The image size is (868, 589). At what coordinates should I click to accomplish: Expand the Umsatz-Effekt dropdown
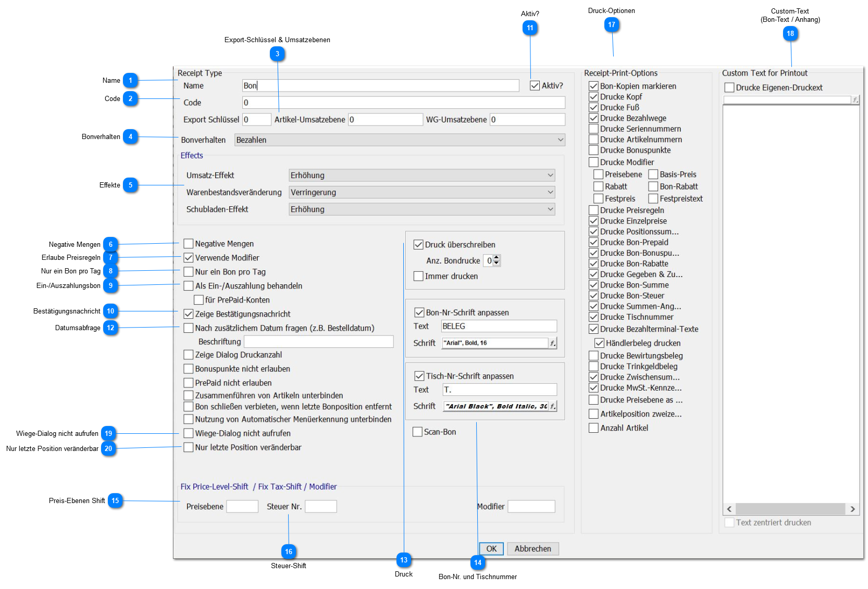click(422, 176)
